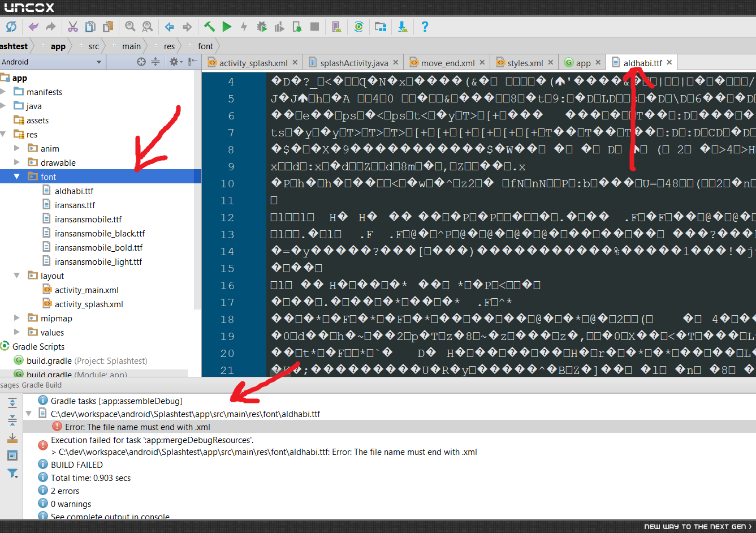Close the aldhabi.ttf editor tab
This screenshot has width=756, height=533.
[x=669, y=62]
